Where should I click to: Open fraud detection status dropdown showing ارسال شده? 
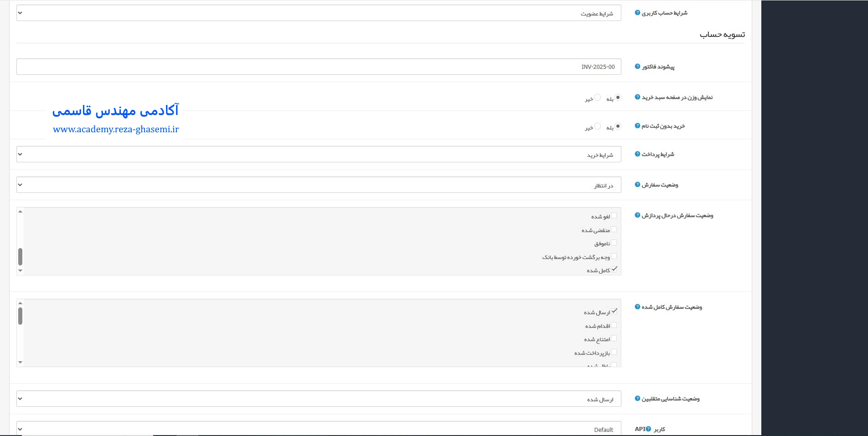[319, 399]
